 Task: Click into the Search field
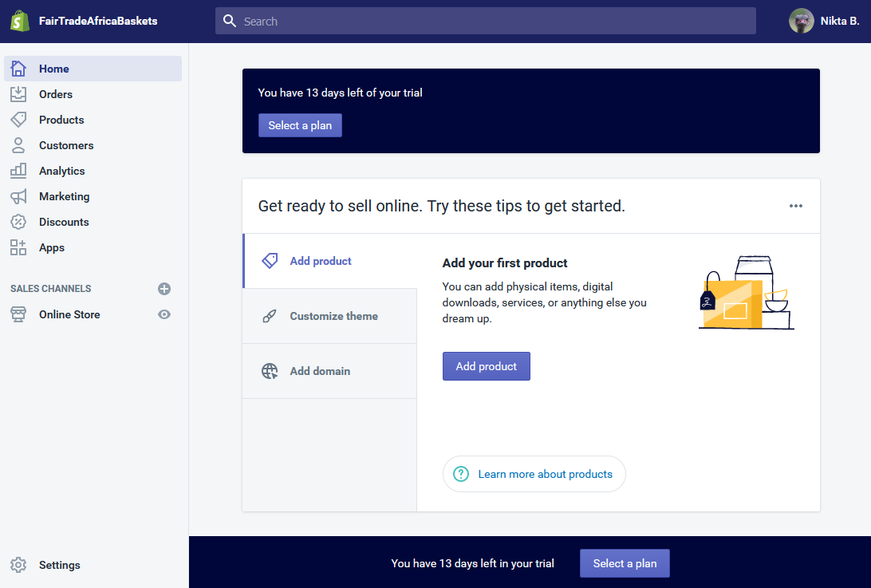(x=486, y=21)
